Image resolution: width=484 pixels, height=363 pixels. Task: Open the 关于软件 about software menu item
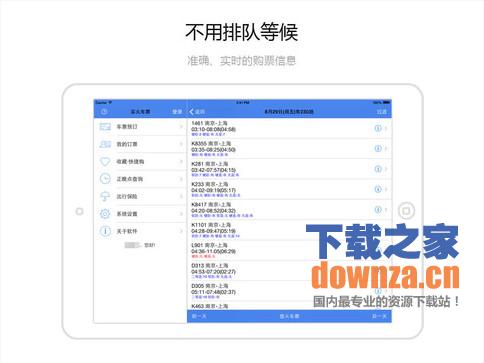coord(140,231)
